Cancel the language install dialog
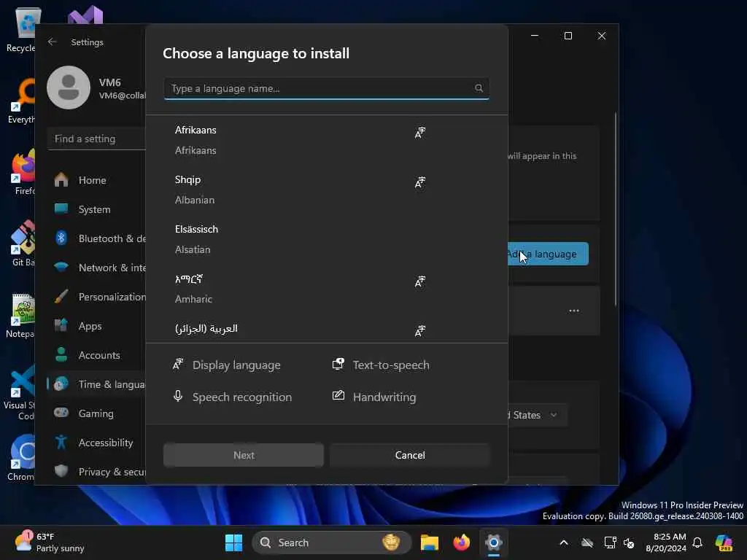Image resolution: width=747 pixels, height=560 pixels. click(x=410, y=455)
